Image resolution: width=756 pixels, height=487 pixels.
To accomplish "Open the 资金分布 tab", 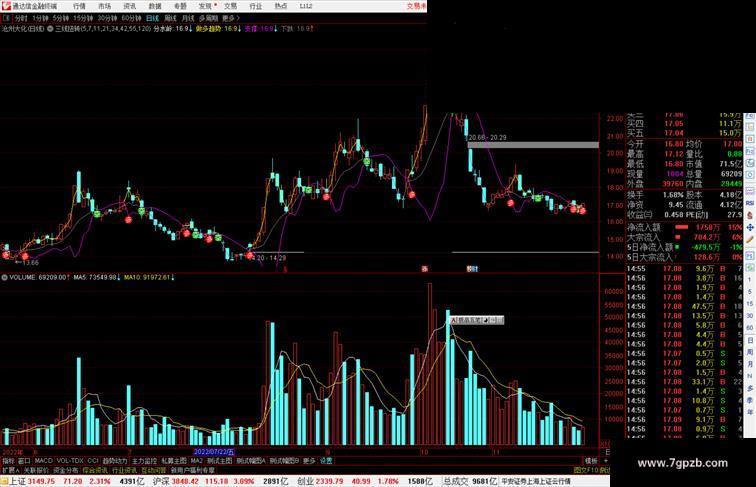I will (66, 470).
